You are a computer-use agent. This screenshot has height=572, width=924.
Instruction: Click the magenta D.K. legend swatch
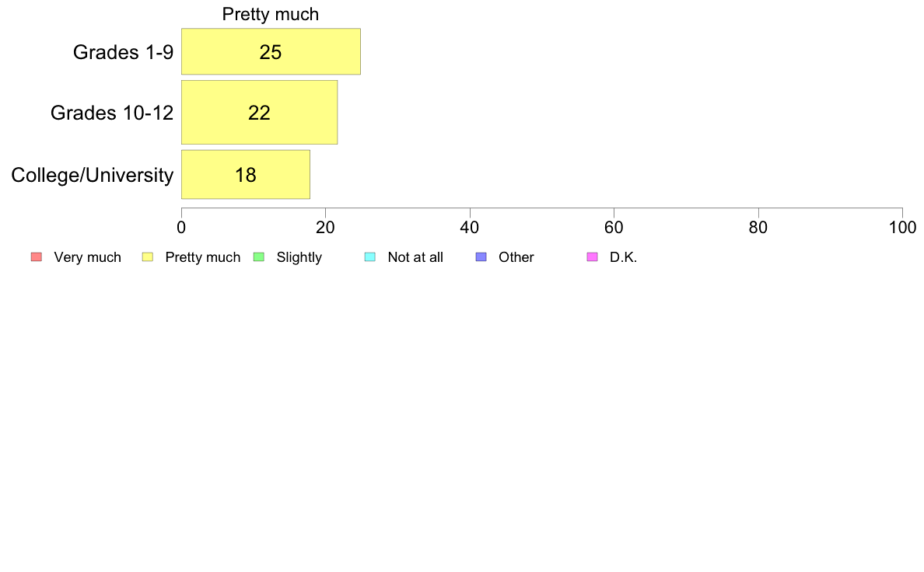click(x=592, y=256)
